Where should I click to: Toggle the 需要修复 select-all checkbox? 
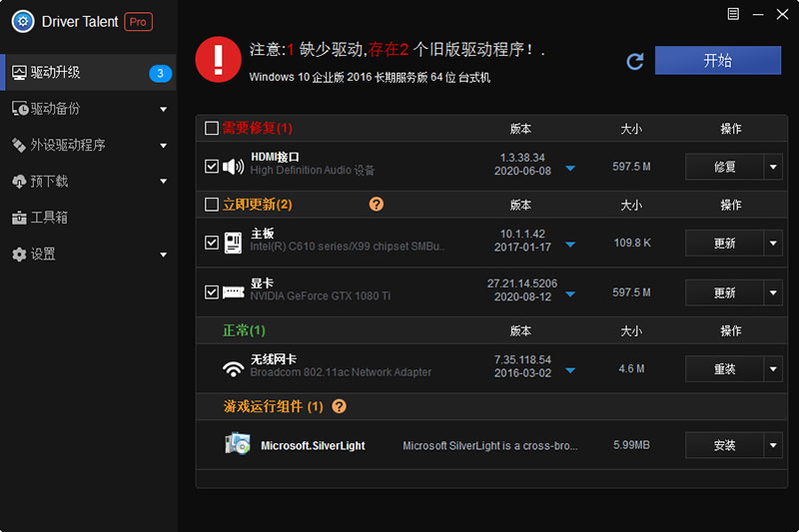[x=212, y=129]
